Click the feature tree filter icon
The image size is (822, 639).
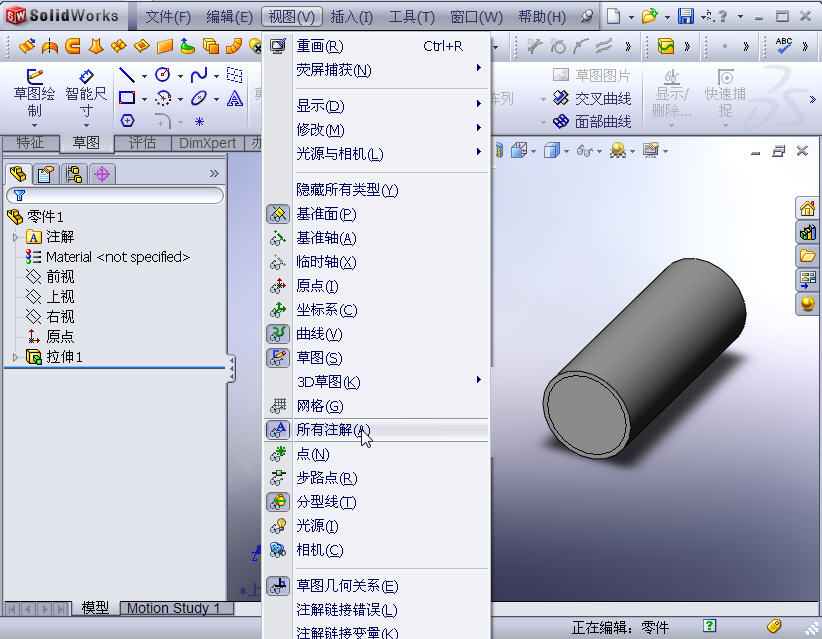point(19,196)
